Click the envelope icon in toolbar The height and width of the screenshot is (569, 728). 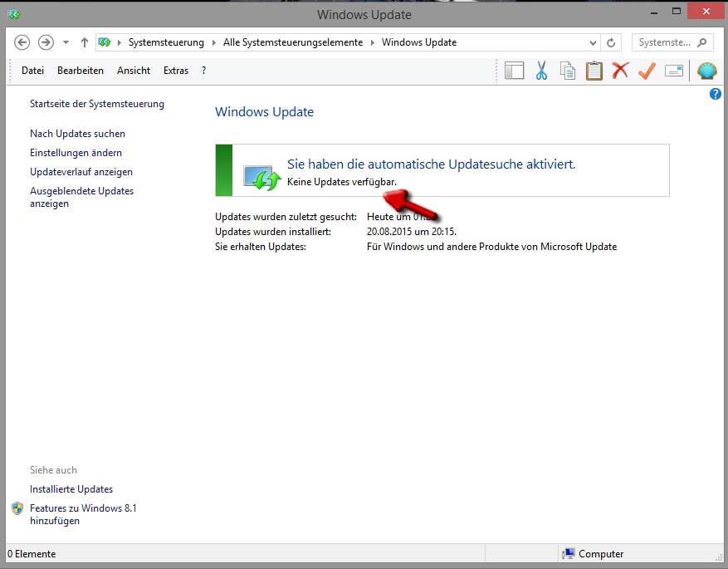click(x=673, y=71)
